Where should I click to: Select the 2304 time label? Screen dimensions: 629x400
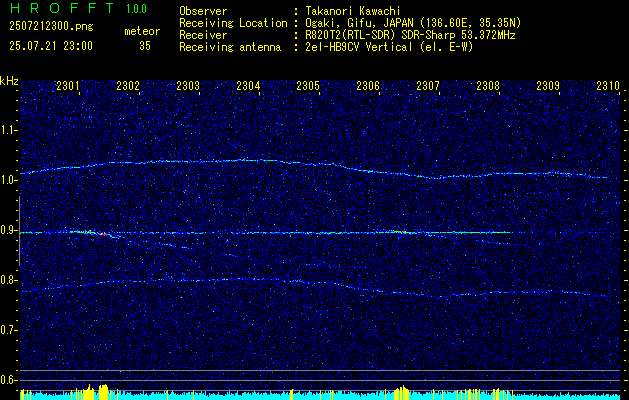(248, 85)
